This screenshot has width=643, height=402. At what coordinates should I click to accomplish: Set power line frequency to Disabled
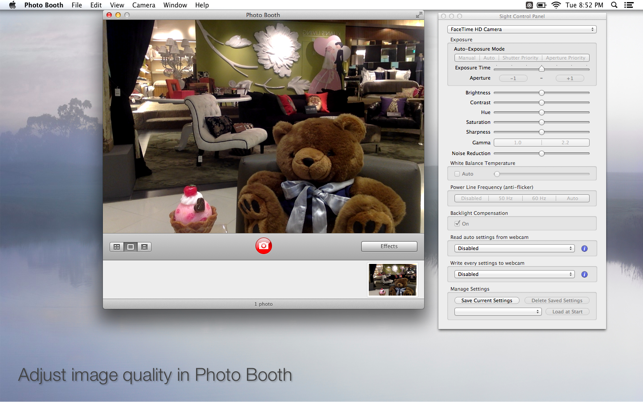pos(471,198)
